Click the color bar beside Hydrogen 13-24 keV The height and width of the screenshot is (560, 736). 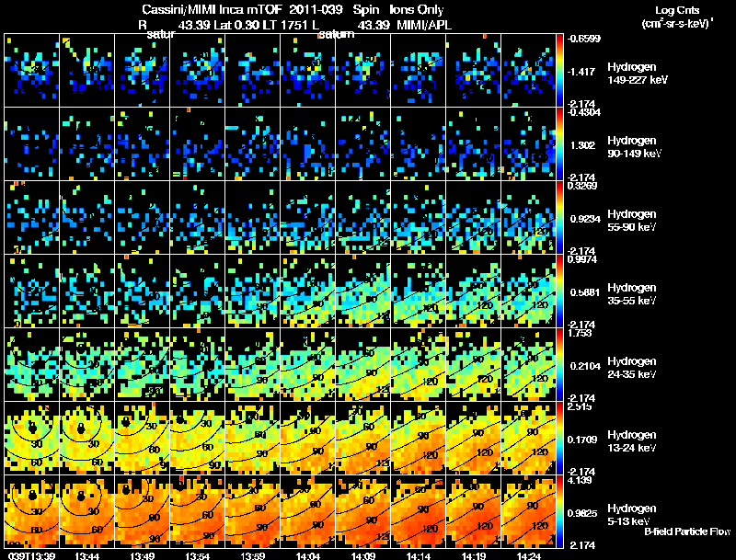(559, 439)
